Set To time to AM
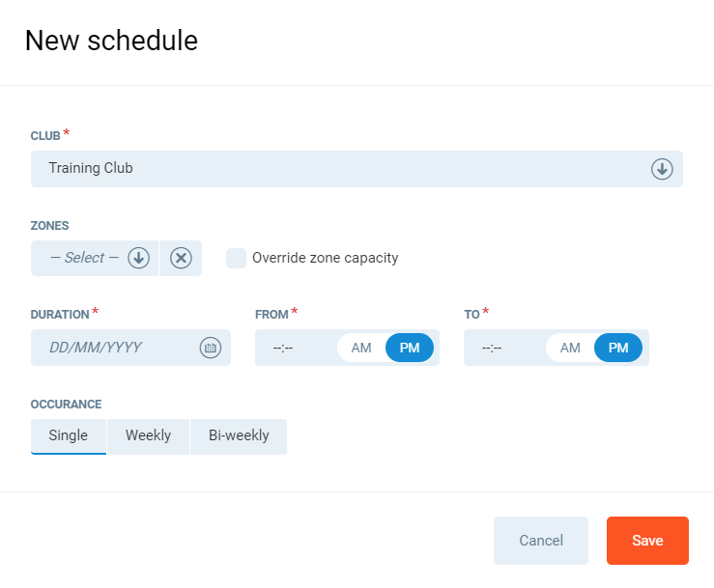The image size is (714, 588). point(570,348)
